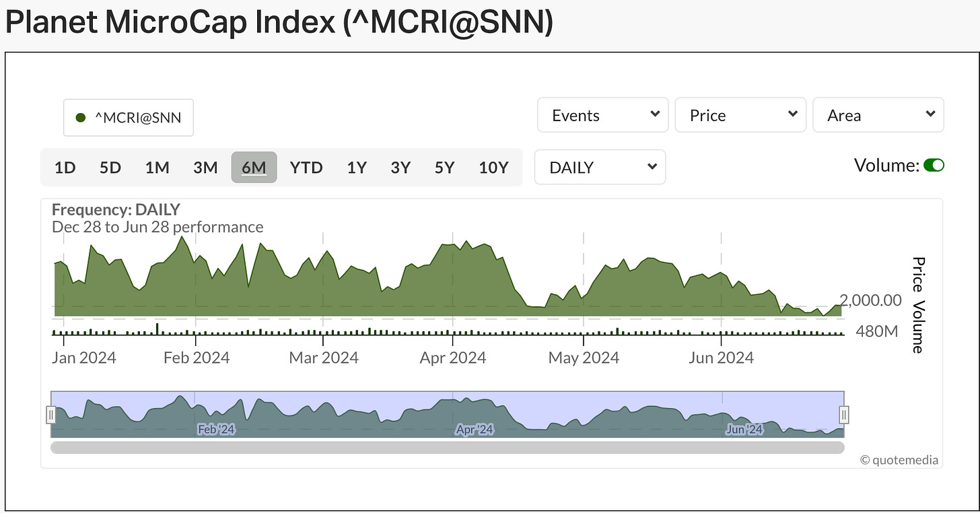View the 5Y time range

pyautogui.click(x=445, y=167)
